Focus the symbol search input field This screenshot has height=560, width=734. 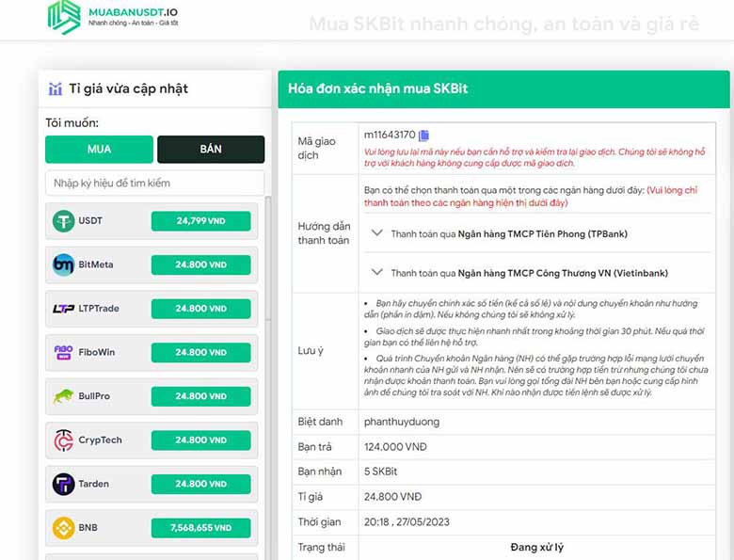point(155,184)
